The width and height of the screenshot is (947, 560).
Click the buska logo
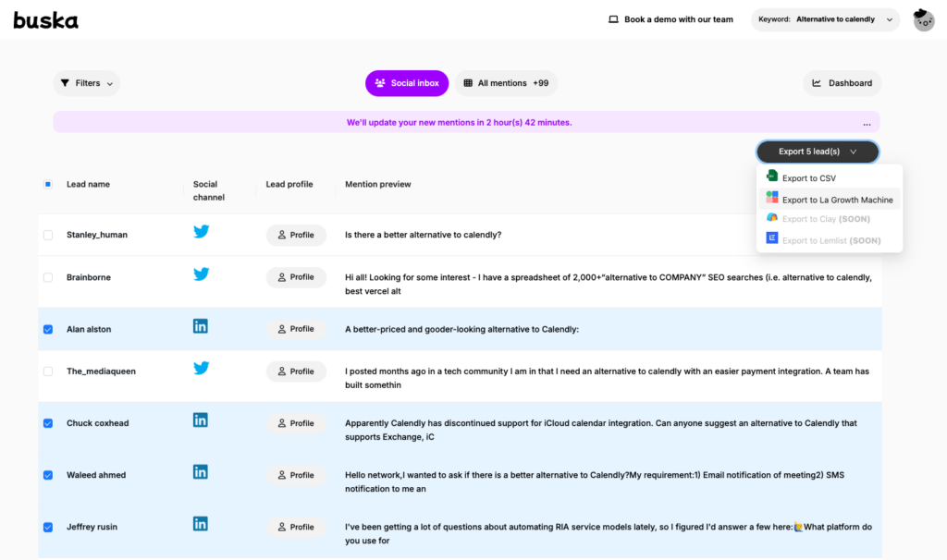pos(46,20)
